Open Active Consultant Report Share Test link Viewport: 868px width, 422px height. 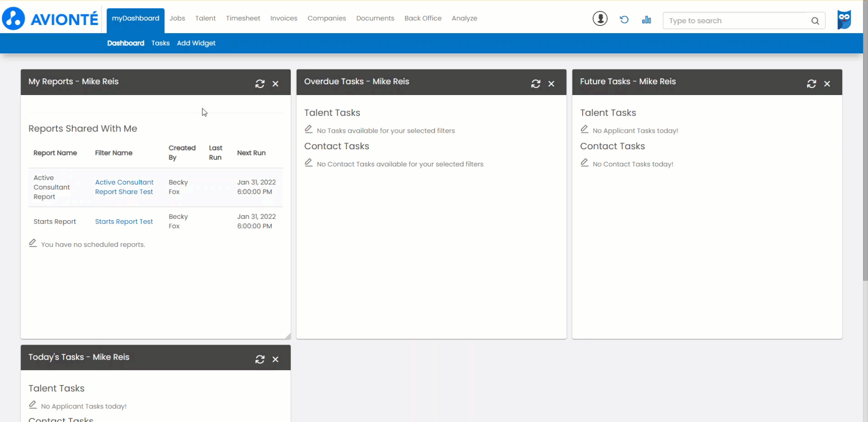[124, 187]
